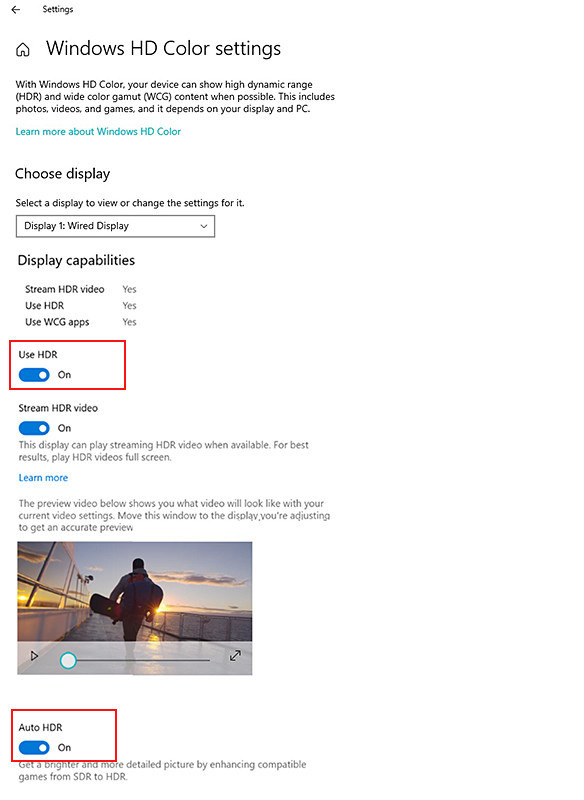Select the Stream HDR video capability row
Screen dimensions: 584x800
coord(67,289)
